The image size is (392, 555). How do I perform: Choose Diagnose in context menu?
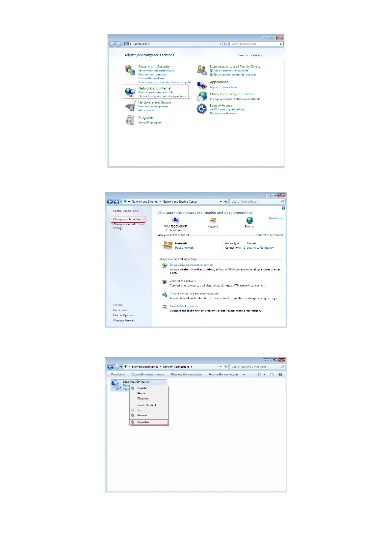tap(149, 399)
